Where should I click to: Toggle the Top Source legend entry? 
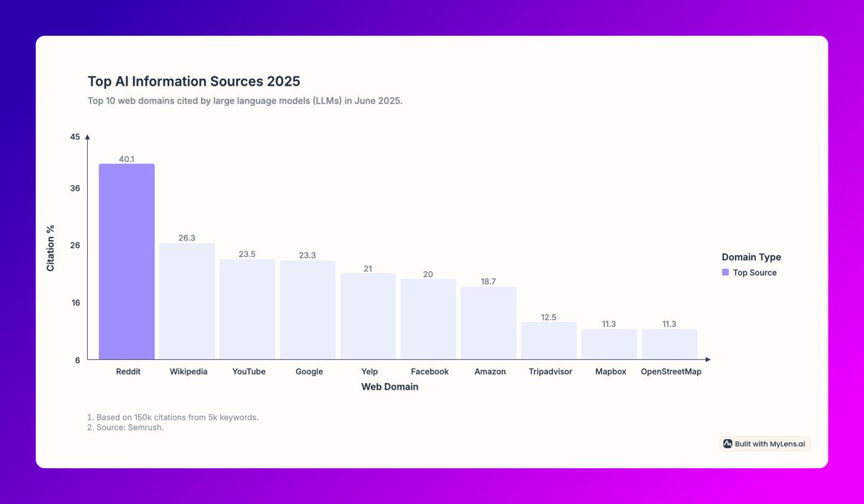point(754,272)
